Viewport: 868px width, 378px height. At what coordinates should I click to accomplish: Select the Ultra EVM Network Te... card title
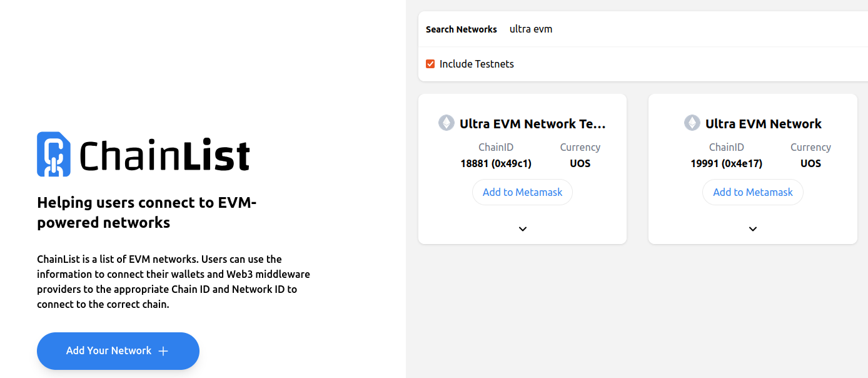(533, 124)
